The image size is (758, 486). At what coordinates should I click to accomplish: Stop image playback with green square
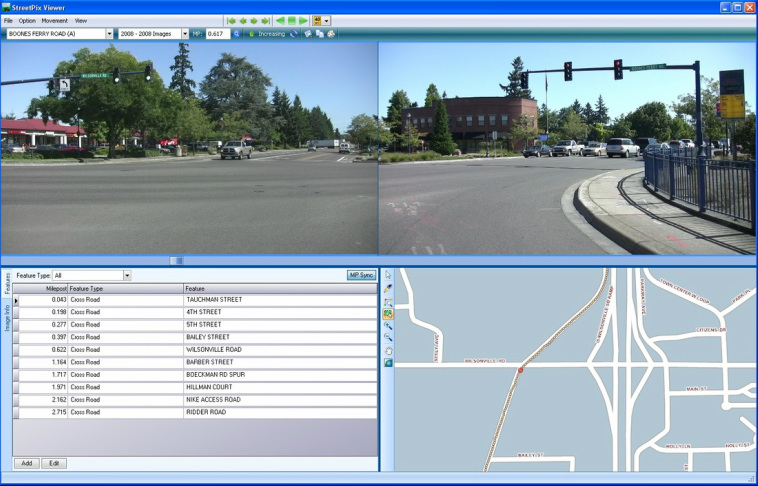(x=292, y=21)
